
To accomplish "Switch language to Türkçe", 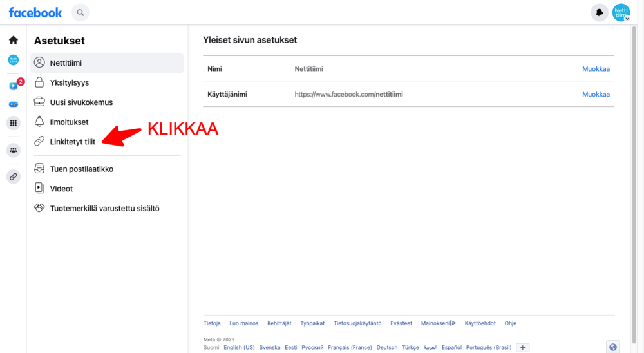I will (410, 348).
